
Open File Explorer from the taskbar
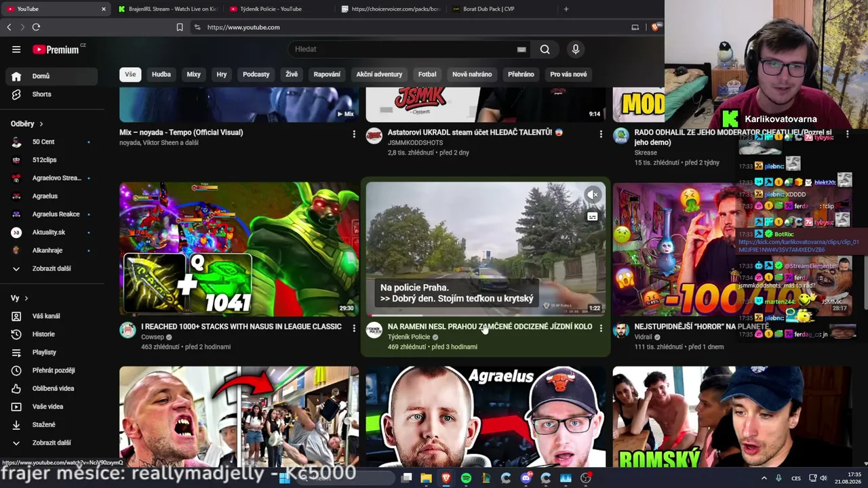pos(426,479)
